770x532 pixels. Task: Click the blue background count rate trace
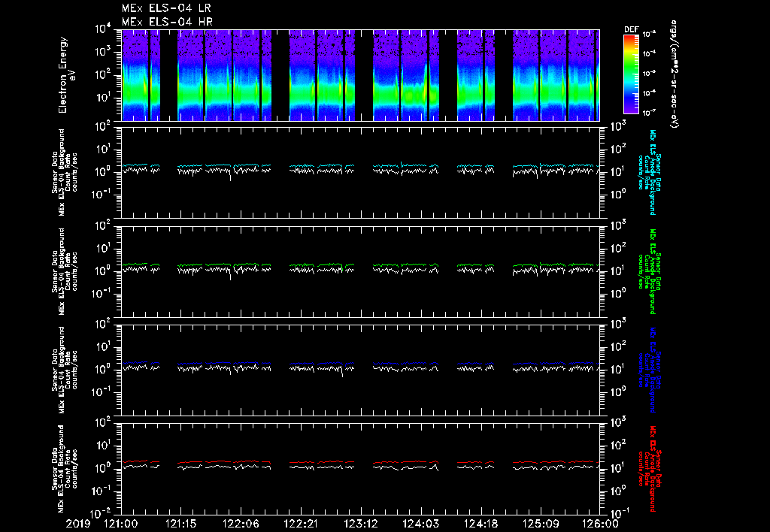point(360,364)
